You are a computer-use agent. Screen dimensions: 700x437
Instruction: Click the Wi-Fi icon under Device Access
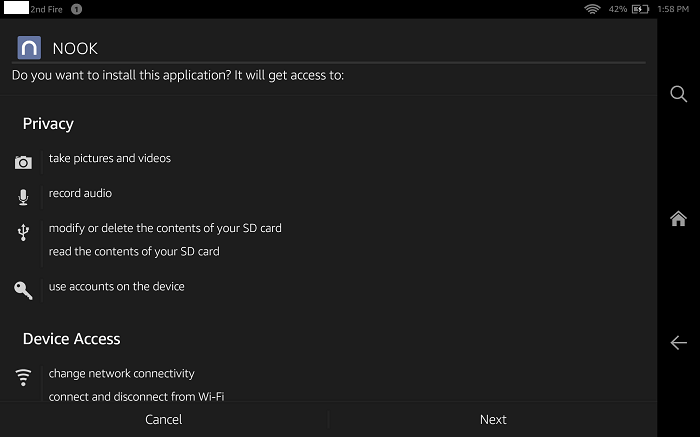pos(23,377)
